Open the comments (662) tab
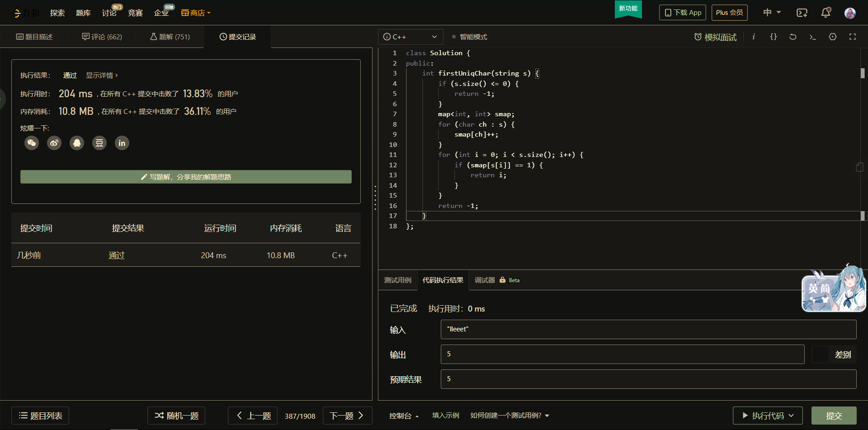 tap(102, 37)
